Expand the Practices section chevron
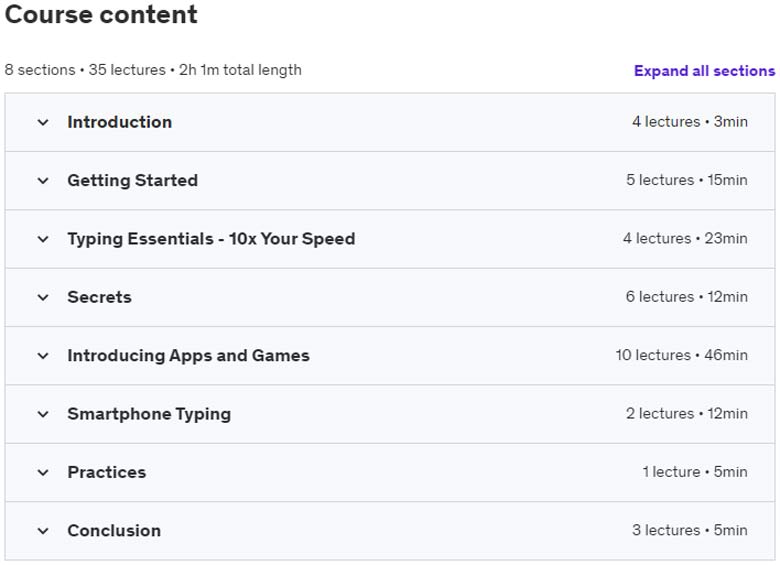 point(43,472)
